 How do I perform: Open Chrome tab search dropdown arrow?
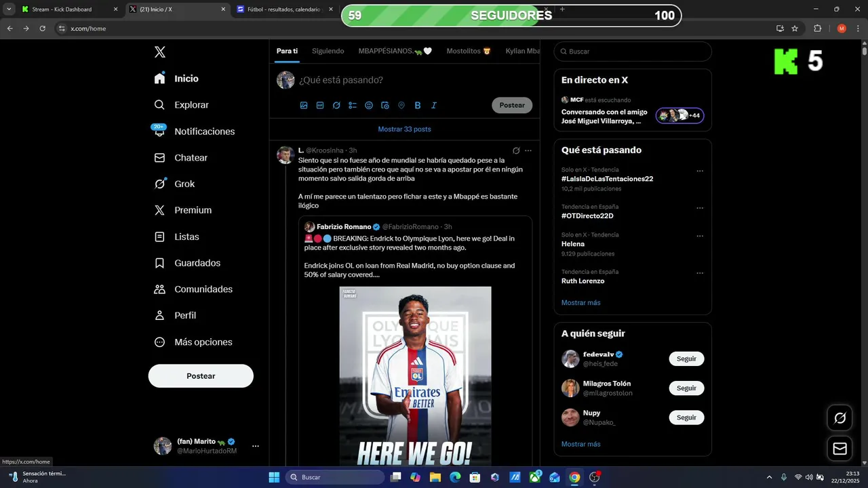point(9,9)
